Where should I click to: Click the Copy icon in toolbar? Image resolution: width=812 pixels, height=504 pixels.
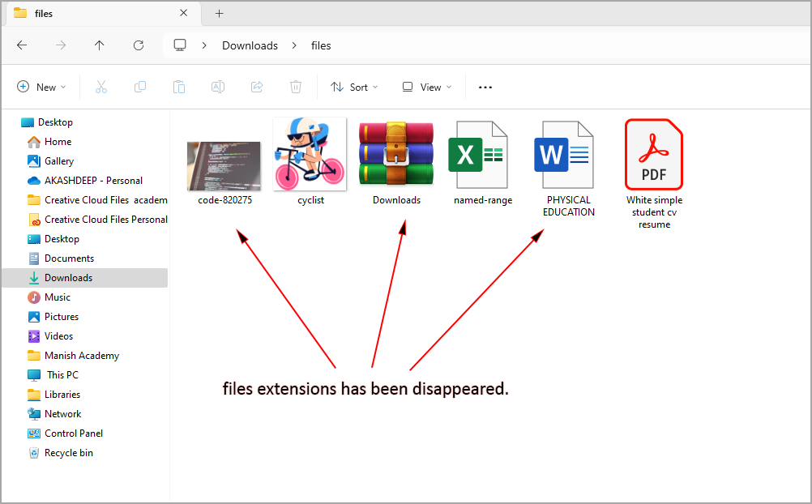pyautogui.click(x=140, y=87)
